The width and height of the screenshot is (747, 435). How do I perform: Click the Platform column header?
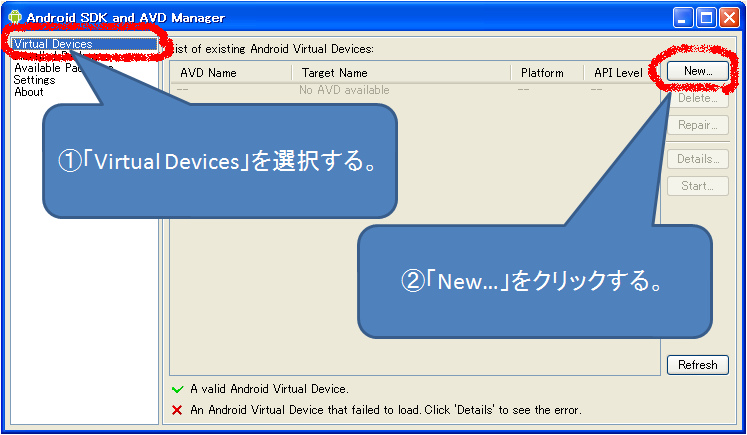[547, 73]
